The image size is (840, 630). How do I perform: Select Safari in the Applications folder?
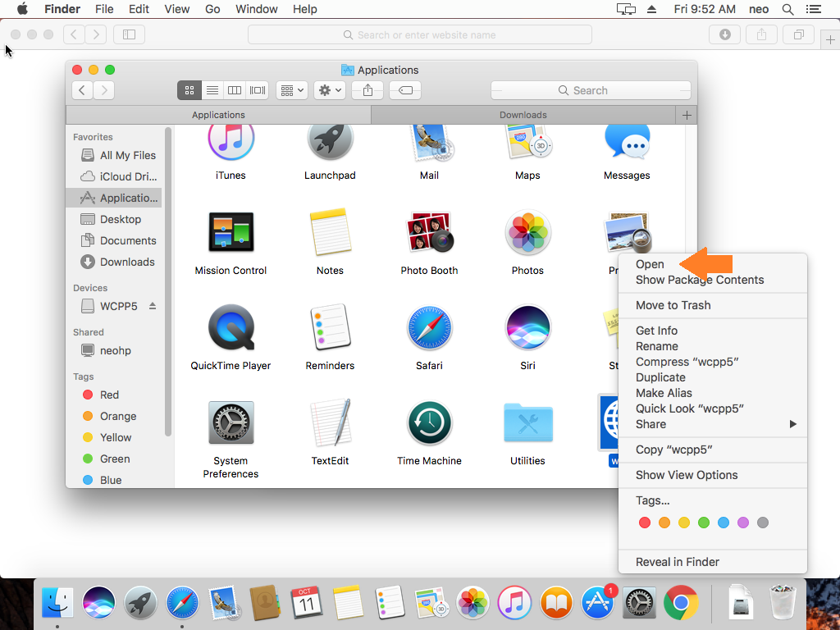[429, 327]
